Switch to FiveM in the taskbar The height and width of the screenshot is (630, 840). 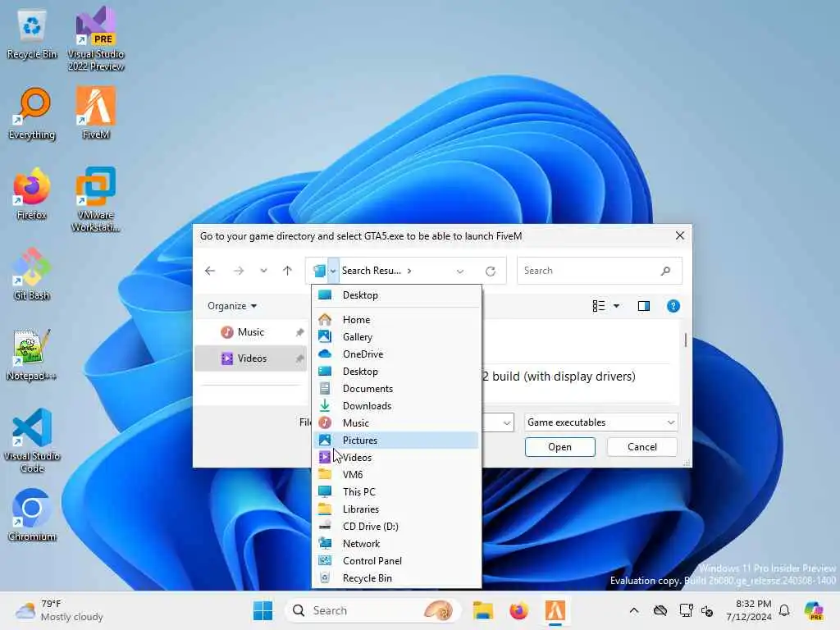(555, 610)
